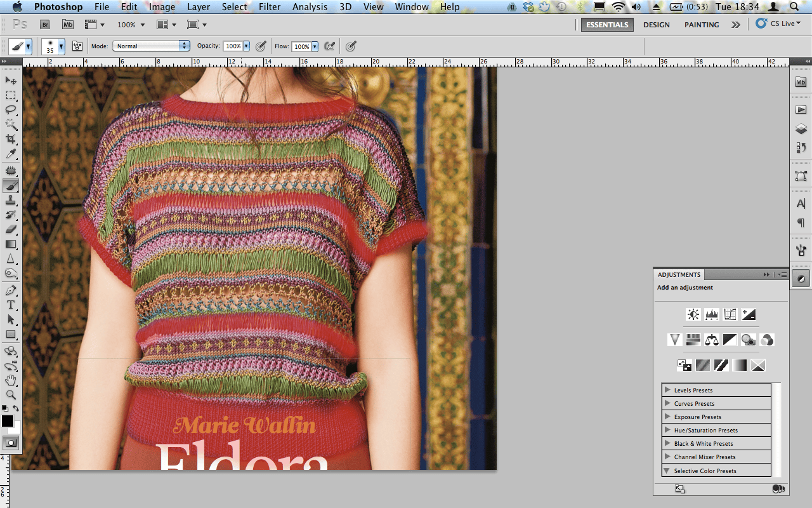Select the Zoom tool

tap(11, 395)
